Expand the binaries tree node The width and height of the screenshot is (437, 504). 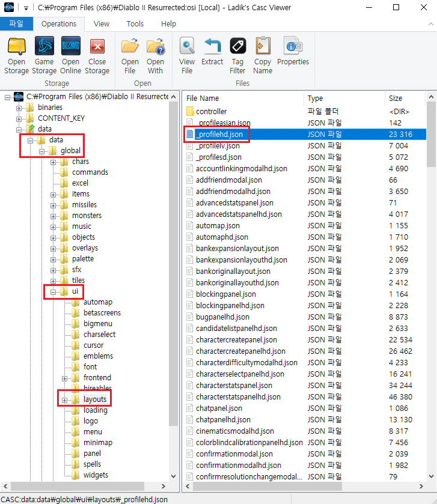(19, 108)
